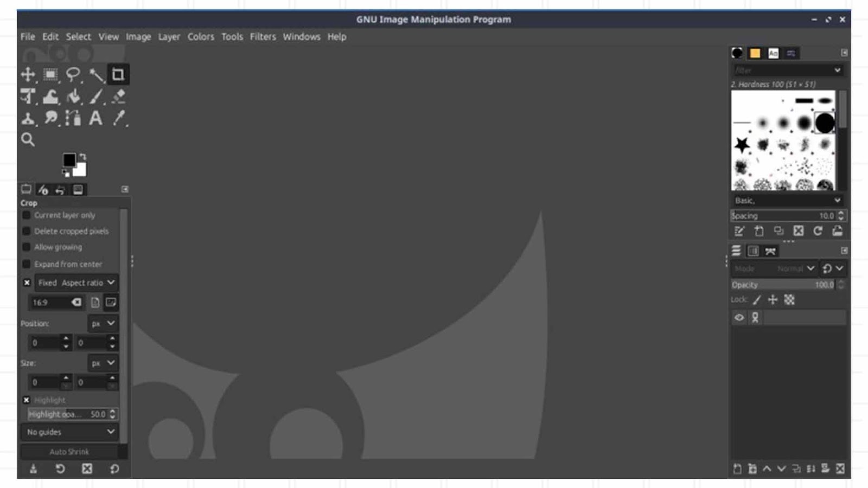Image resolution: width=868 pixels, height=488 pixels.
Task: Refresh brushes icon
Action: point(818,231)
